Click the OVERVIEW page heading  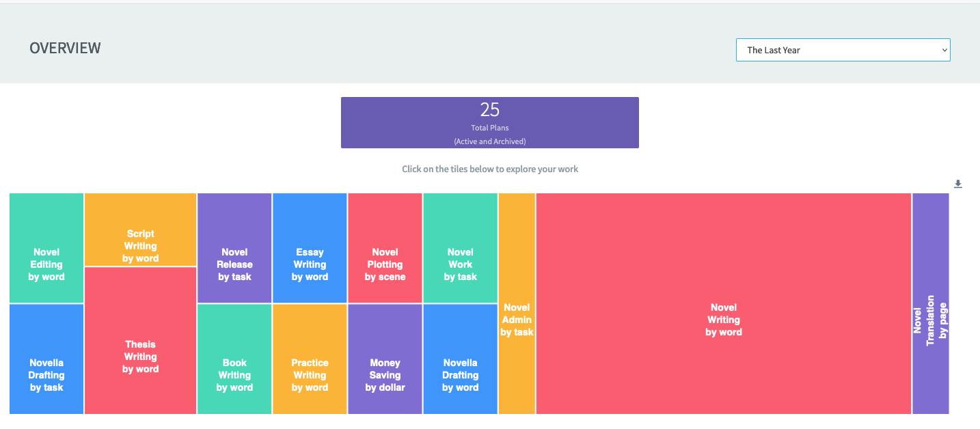pos(65,48)
